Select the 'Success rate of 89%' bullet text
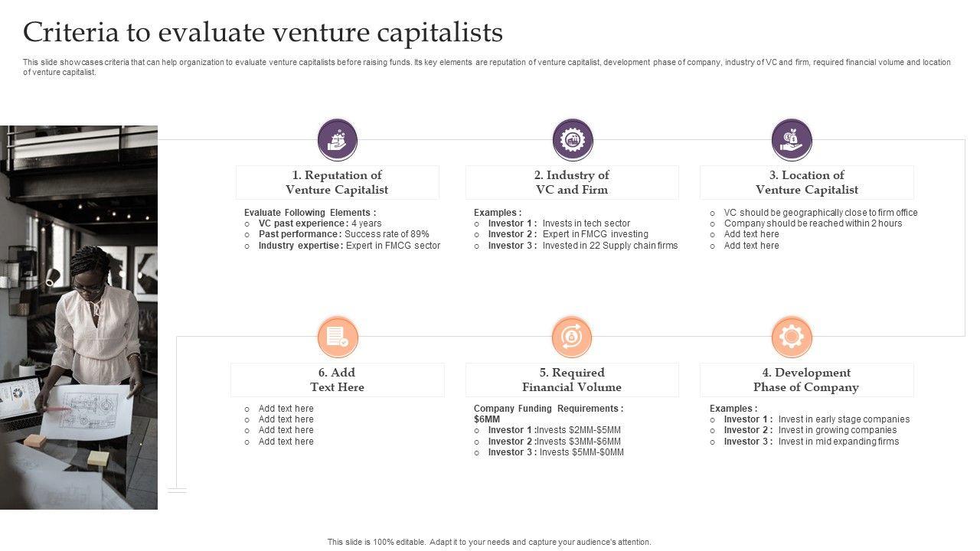 click(387, 234)
